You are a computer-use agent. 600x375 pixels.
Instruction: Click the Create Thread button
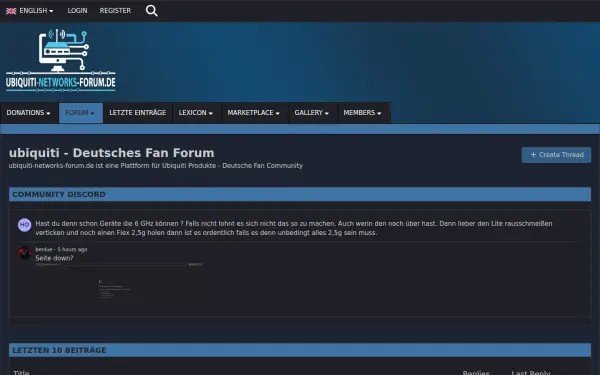point(556,155)
